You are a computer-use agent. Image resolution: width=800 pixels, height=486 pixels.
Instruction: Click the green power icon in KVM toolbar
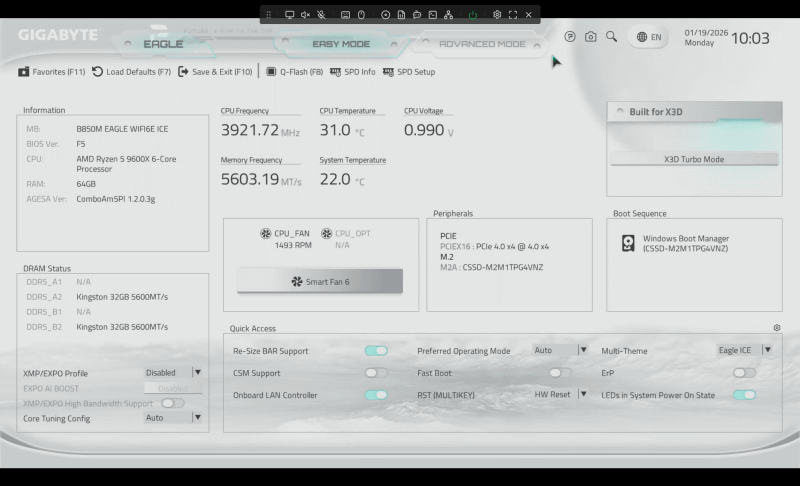[x=473, y=15]
